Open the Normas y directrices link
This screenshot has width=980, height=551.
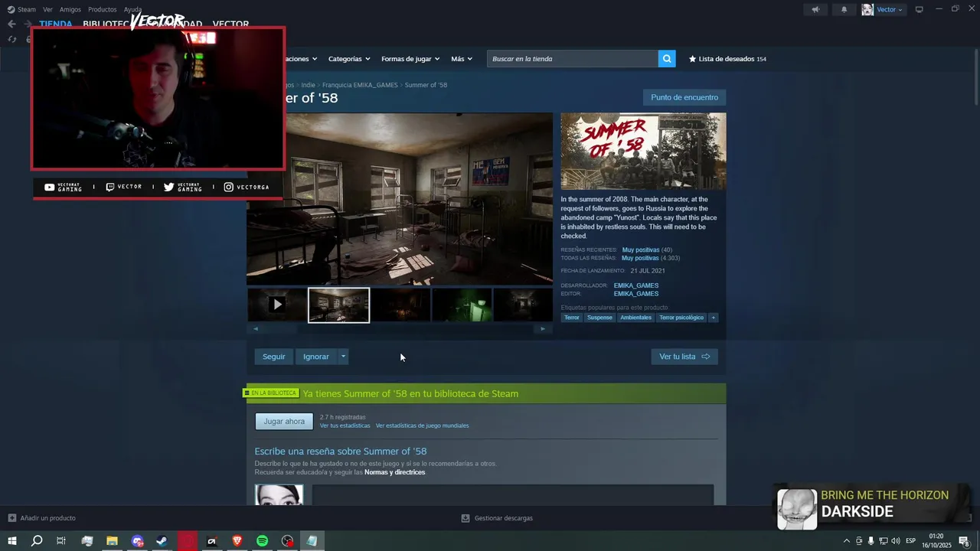click(394, 472)
